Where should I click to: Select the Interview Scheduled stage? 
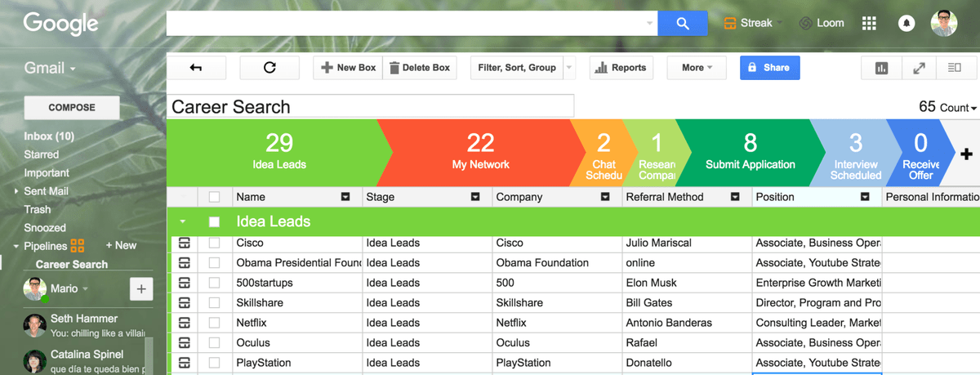(855, 153)
